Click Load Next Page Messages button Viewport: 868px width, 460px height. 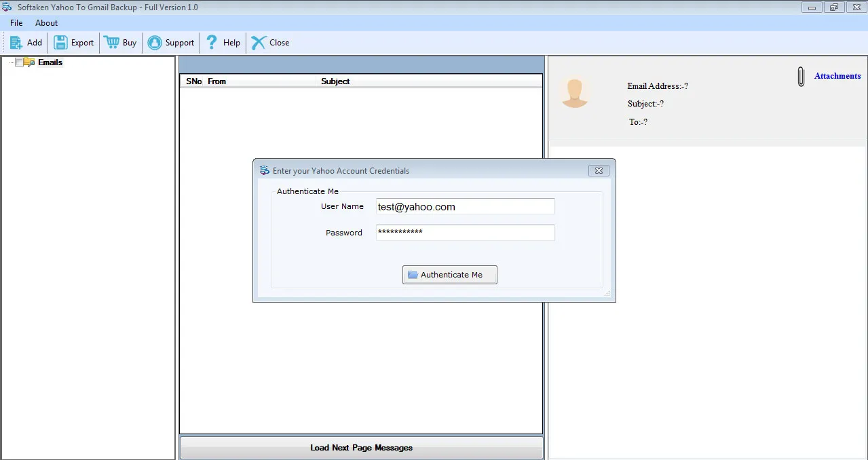[362, 448]
